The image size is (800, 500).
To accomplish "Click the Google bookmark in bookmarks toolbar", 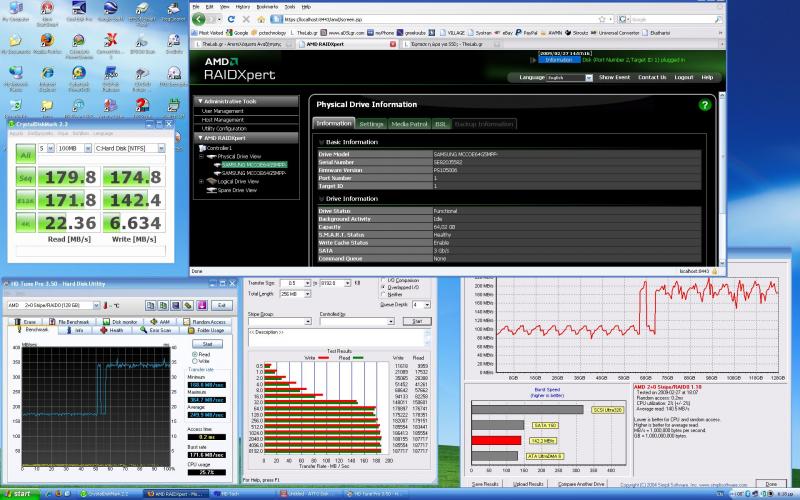I will click(237, 33).
